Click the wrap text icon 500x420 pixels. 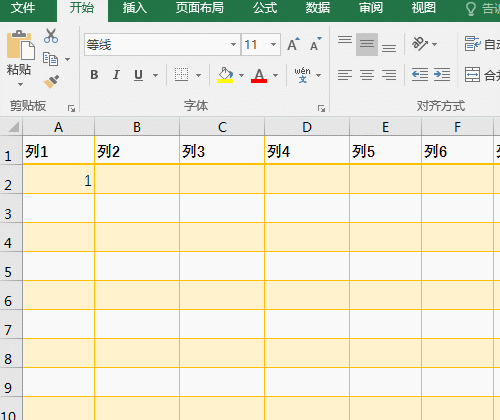click(473, 44)
